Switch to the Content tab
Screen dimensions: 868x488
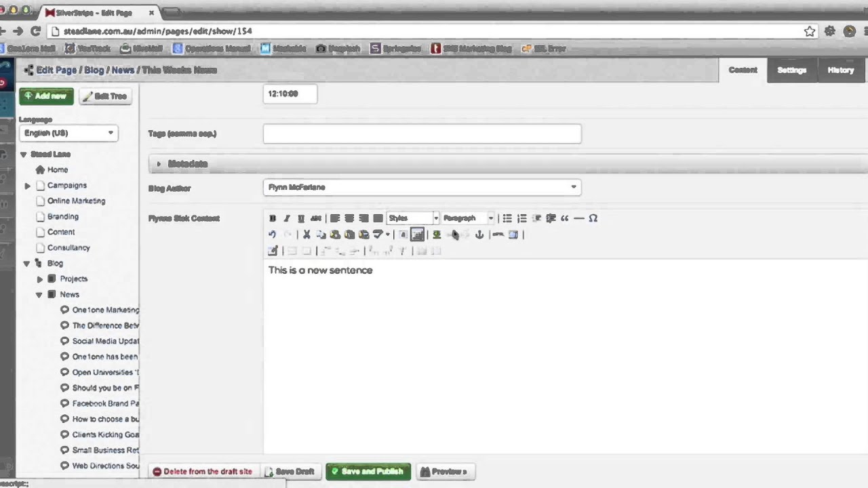[743, 70]
